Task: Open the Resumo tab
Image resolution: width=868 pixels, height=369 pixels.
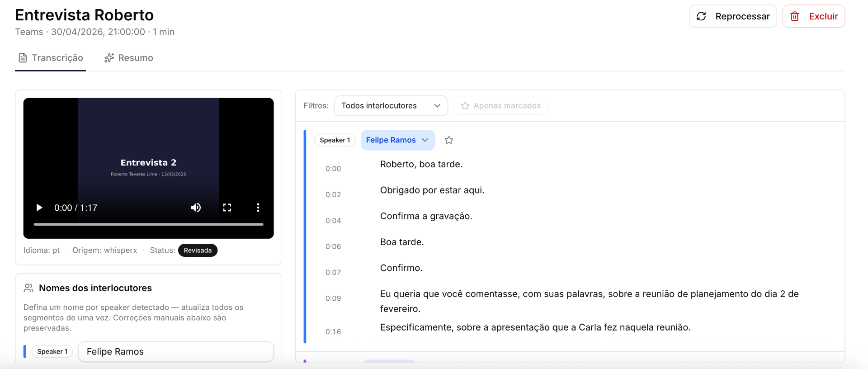Action: point(129,58)
